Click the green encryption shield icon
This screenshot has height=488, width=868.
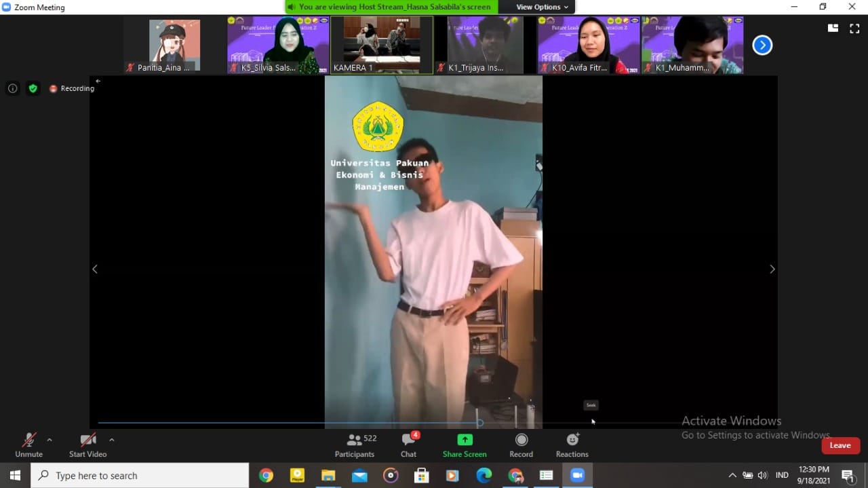pyautogui.click(x=33, y=88)
